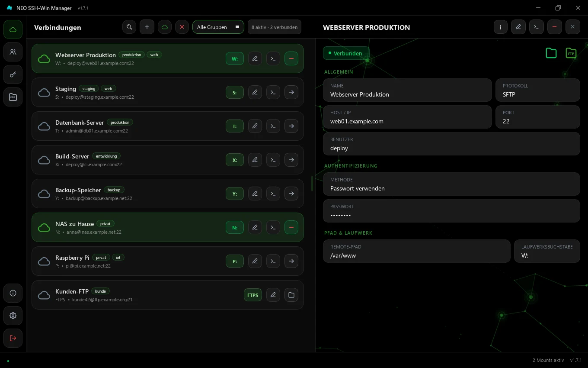Open terminal from detail panel header
Image resolution: width=588 pixels, height=368 pixels.
point(536,27)
